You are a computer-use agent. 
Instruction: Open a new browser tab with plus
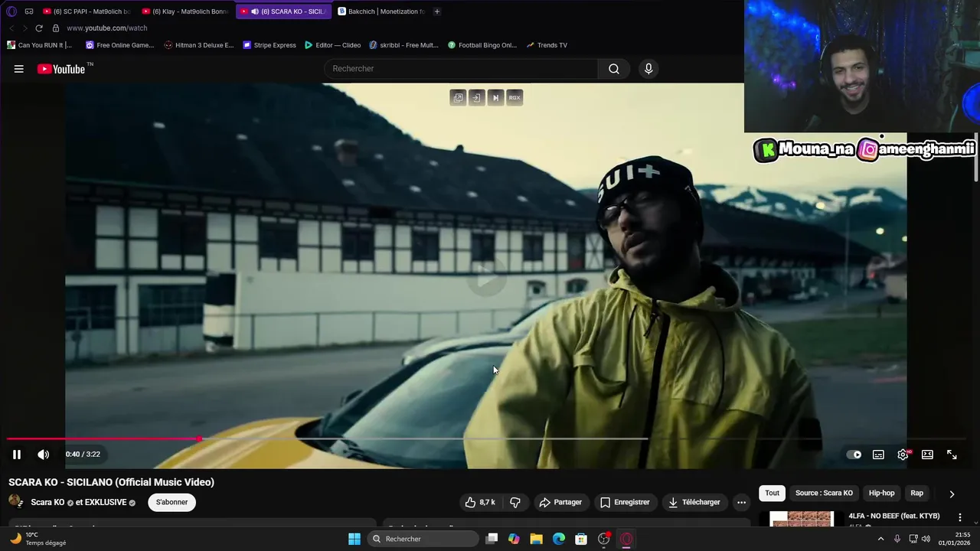pyautogui.click(x=437, y=11)
